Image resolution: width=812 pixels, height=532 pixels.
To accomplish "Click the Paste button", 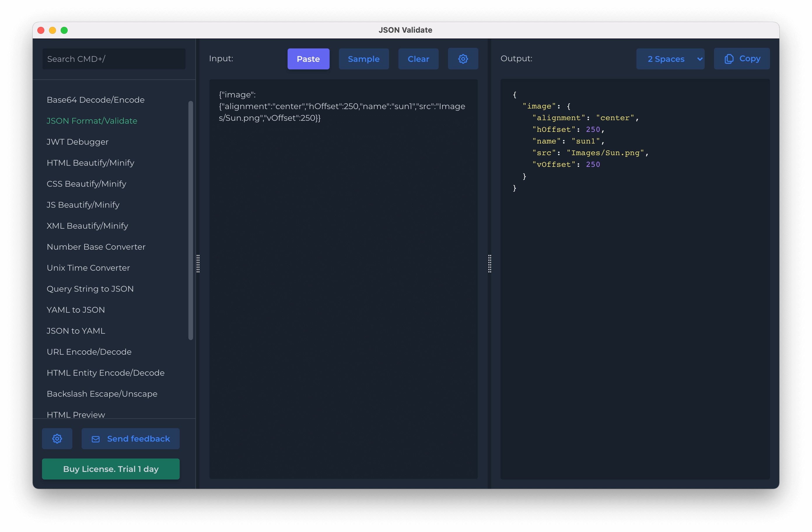I will pos(308,59).
